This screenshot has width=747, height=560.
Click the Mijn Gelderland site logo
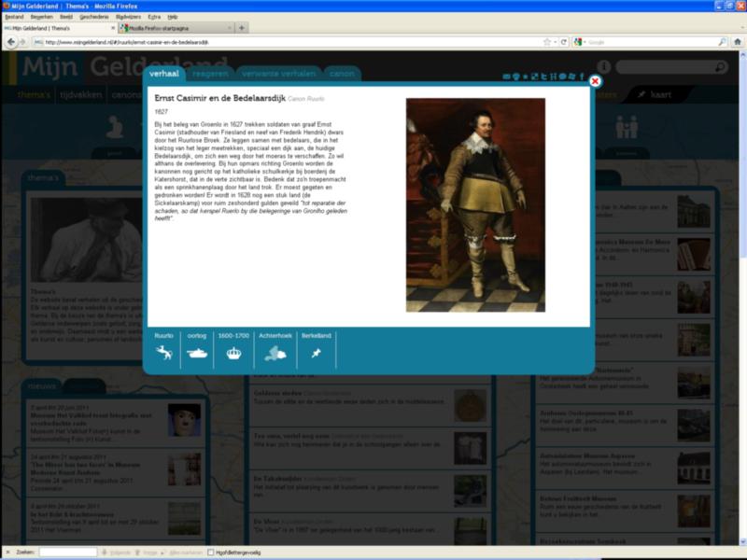[124, 66]
